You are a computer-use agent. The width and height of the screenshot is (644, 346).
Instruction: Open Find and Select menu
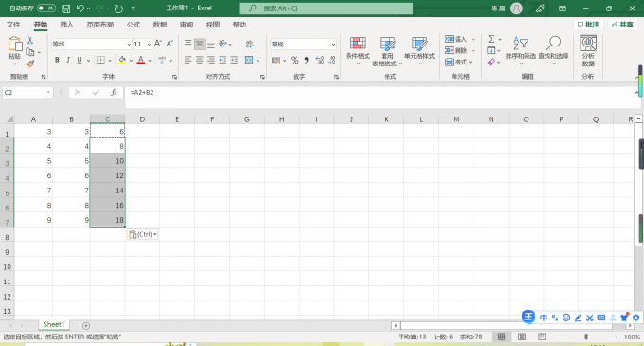click(x=553, y=51)
